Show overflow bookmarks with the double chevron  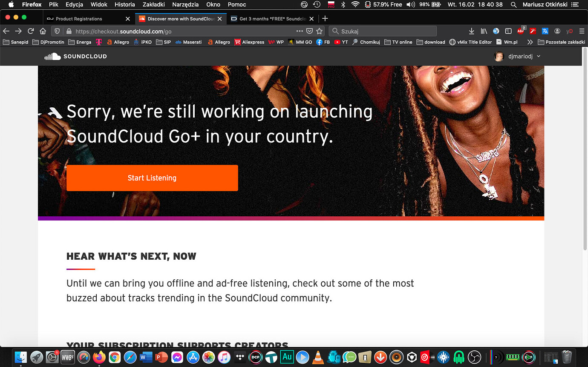(530, 42)
